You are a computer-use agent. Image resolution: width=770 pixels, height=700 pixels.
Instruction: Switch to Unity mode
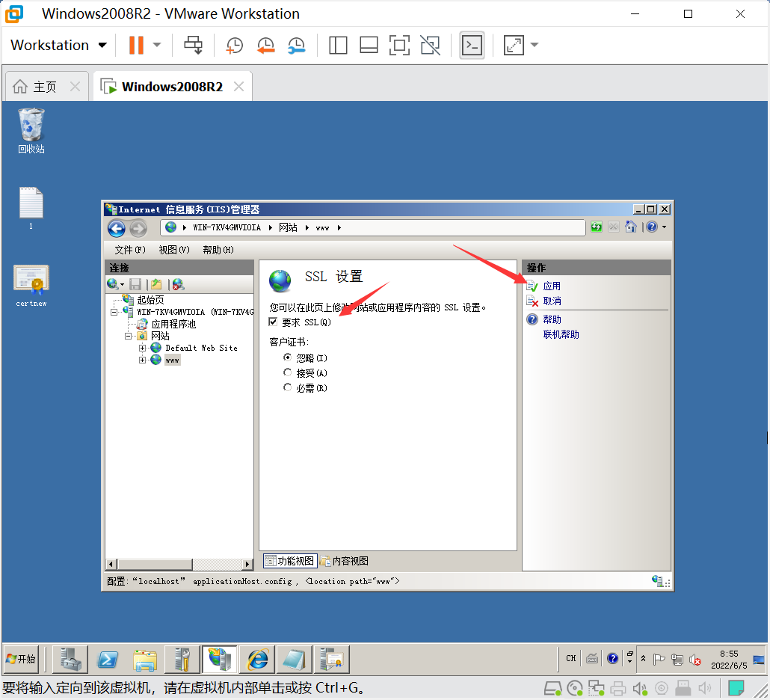430,45
